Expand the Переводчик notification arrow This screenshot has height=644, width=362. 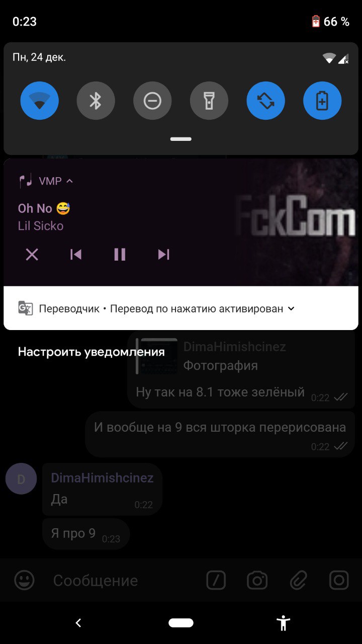291,308
